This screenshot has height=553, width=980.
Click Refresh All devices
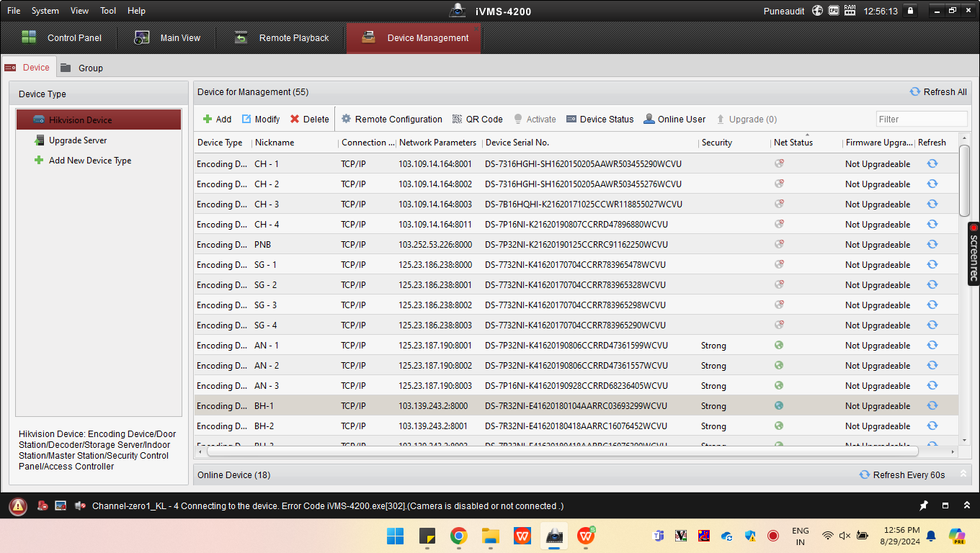point(938,92)
